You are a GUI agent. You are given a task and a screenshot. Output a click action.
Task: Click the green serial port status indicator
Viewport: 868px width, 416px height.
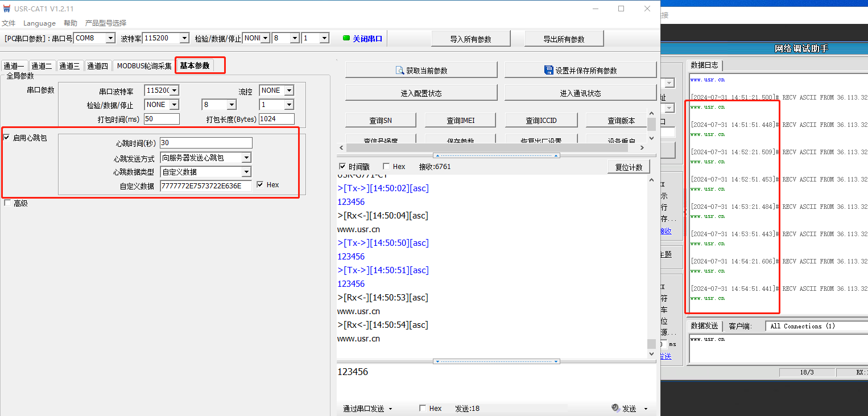[x=346, y=38]
